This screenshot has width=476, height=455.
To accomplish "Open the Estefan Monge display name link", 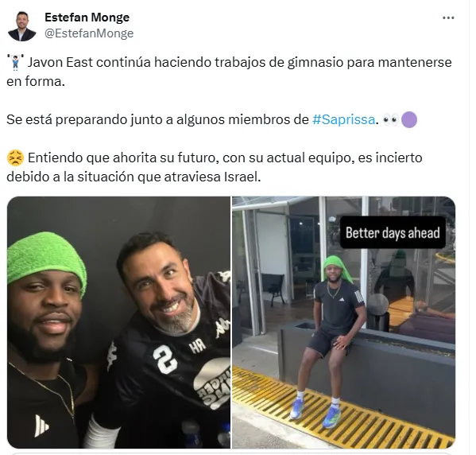I will [x=87, y=17].
